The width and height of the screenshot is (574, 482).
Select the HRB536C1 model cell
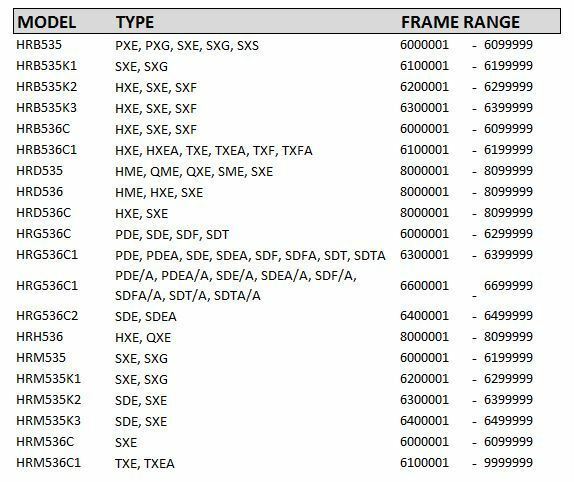pos(46,150)
